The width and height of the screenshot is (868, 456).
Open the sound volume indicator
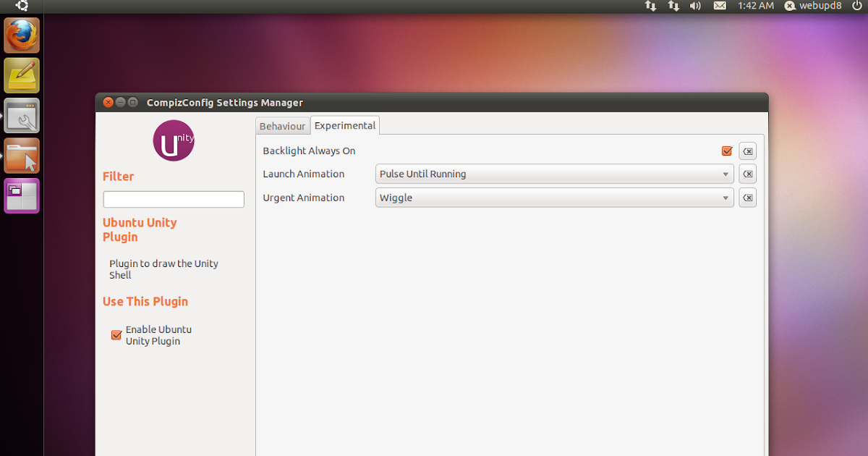tap(695, 6)
